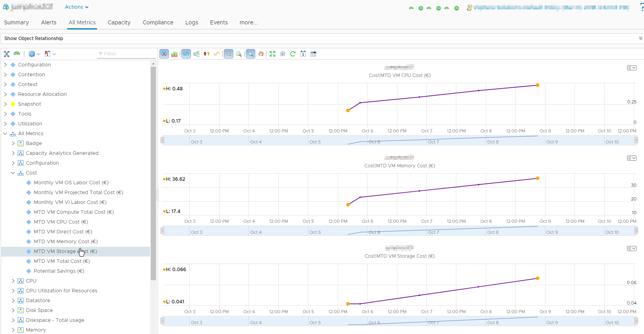The image size is (644, 334).
Task: Toggle the highlighted zoom selection tool
Action: click(251, 54)
